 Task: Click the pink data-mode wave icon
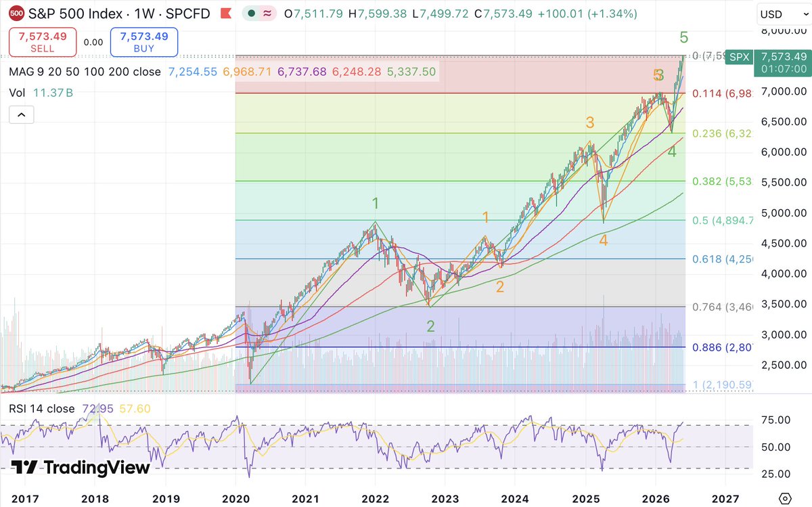(267, 14)
